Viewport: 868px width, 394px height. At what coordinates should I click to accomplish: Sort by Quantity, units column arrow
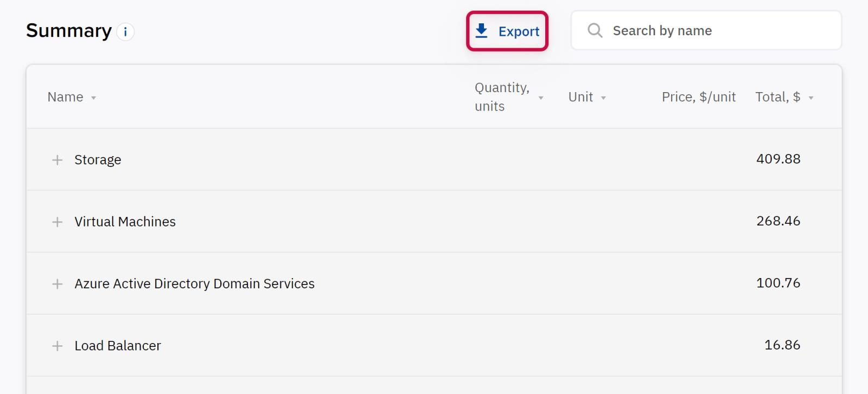pyautogui.click(x=541, y=98)
